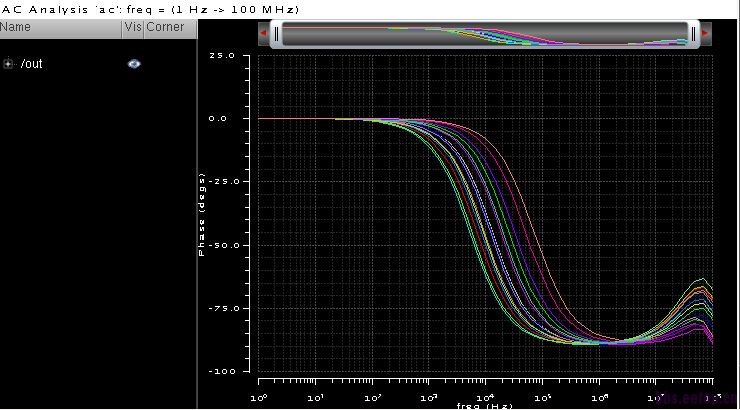Viewport: 740px width, 410px height.
Task: Click the -25.0 y-axis tick label
Action: (222, 181)
